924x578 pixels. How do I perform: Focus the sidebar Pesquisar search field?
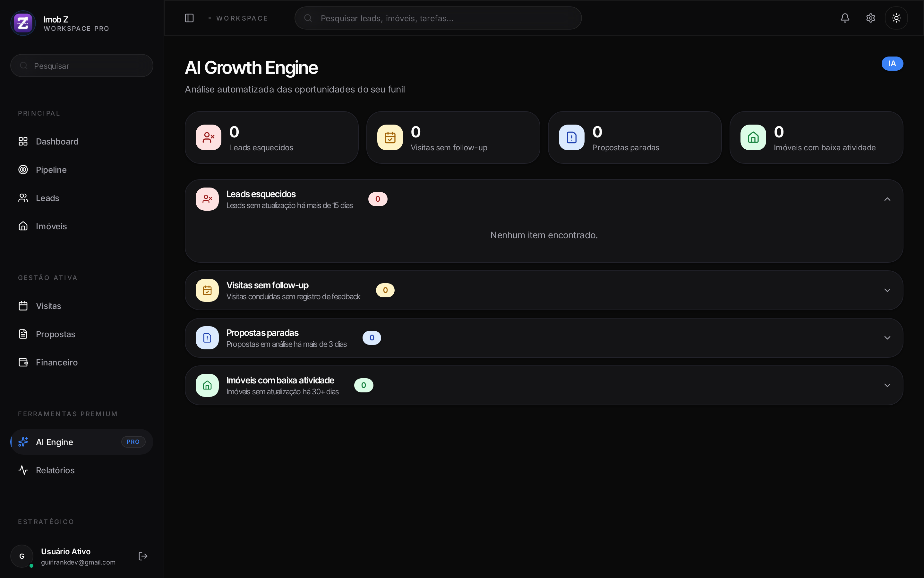(x=82, y=66)
